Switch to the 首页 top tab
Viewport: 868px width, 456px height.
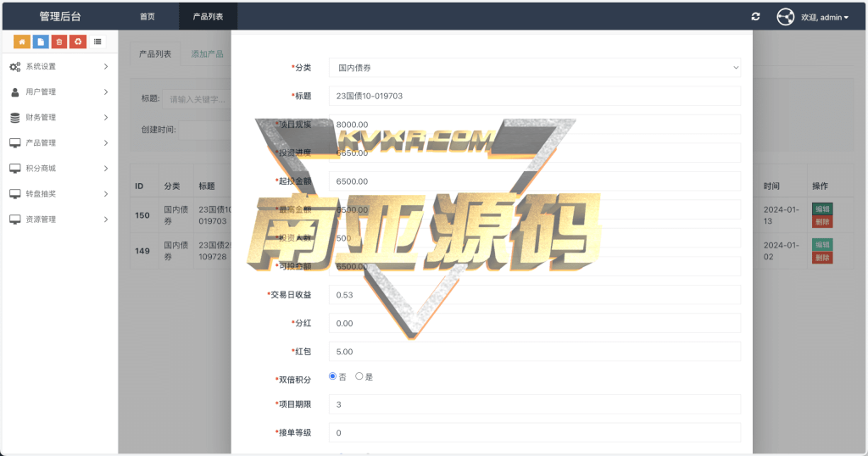pos(147,17)
